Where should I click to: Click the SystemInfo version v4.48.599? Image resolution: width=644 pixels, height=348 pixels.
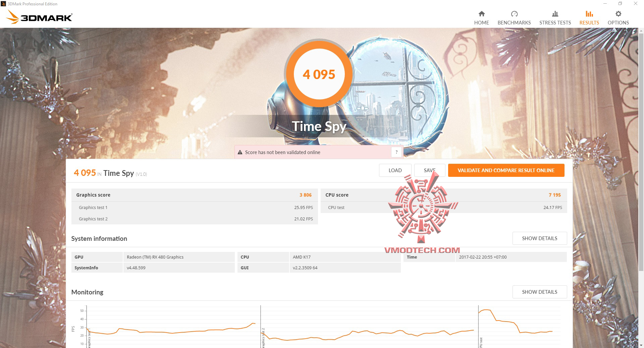point(136,268)
